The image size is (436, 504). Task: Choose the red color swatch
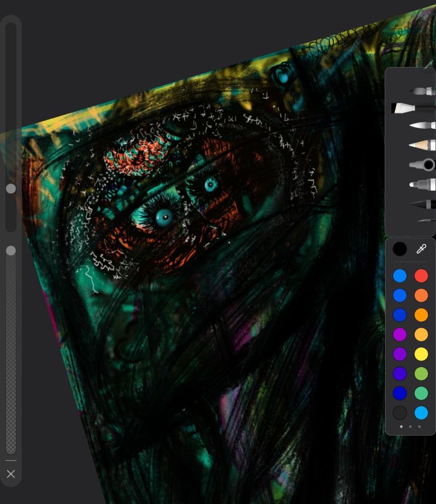421,275
